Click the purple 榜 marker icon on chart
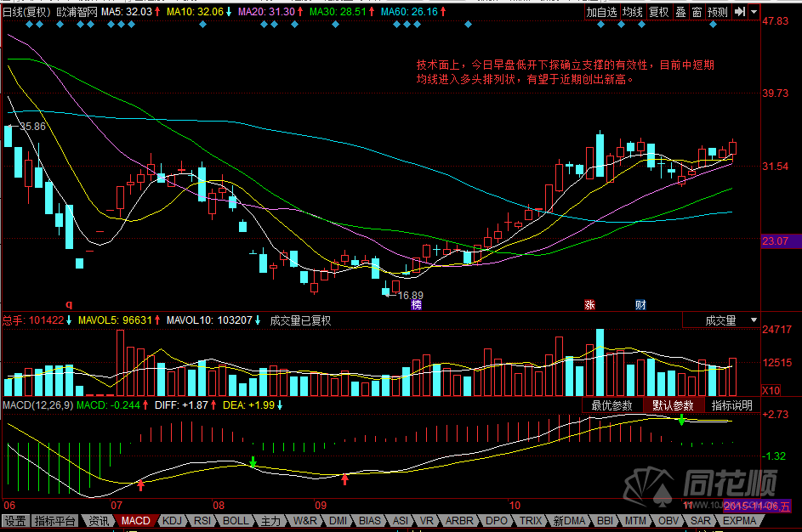Viewport: 802px width, 532px height. pos(416,304)
